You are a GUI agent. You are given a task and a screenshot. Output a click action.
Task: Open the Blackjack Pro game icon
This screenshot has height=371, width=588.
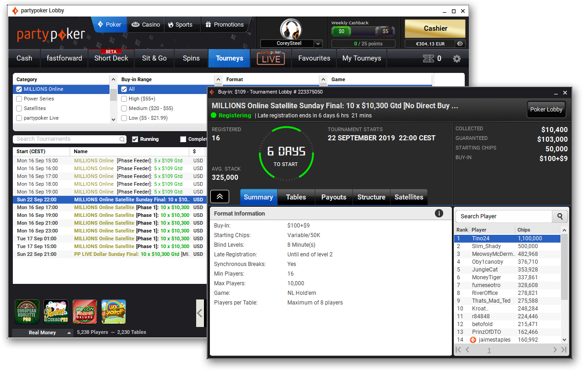click(56, 312)
